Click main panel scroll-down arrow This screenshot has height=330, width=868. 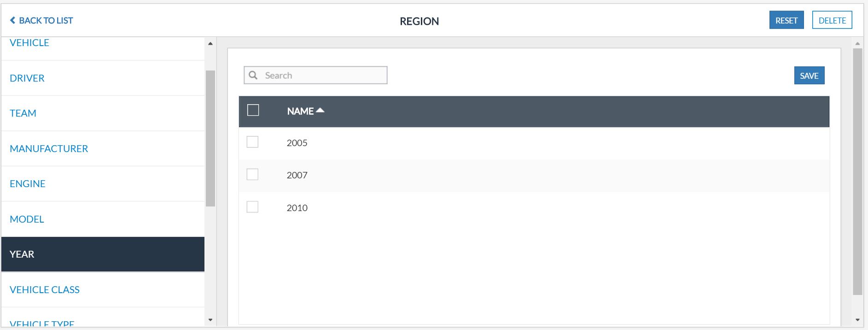click(857, 320)
